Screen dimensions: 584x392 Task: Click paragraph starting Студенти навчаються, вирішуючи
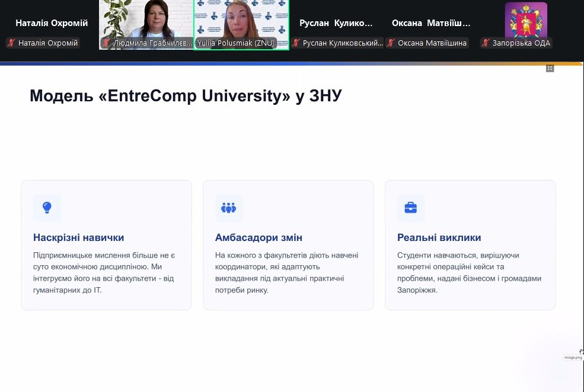(x=470, y=272)
